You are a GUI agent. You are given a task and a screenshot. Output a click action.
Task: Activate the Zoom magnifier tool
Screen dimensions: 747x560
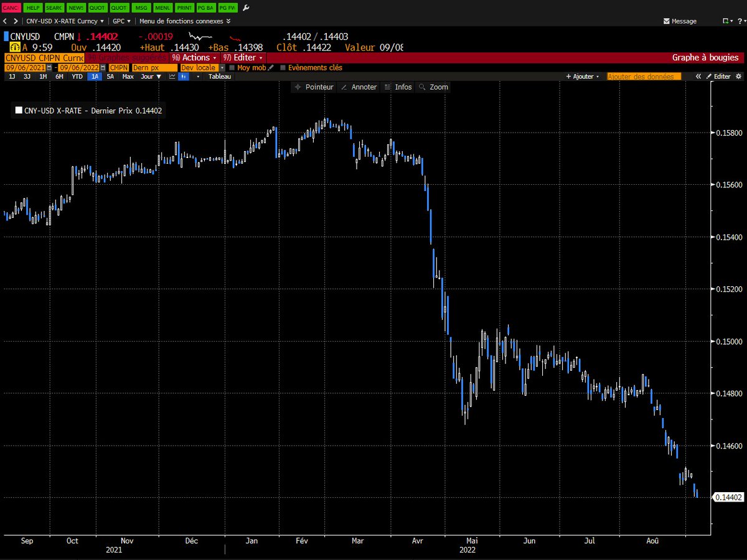pos(434,87)
